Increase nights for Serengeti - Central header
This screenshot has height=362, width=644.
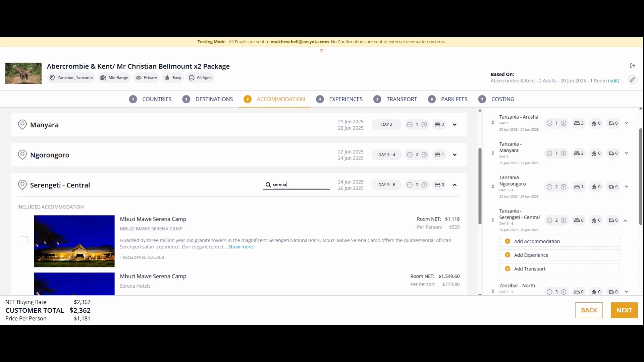424,185
